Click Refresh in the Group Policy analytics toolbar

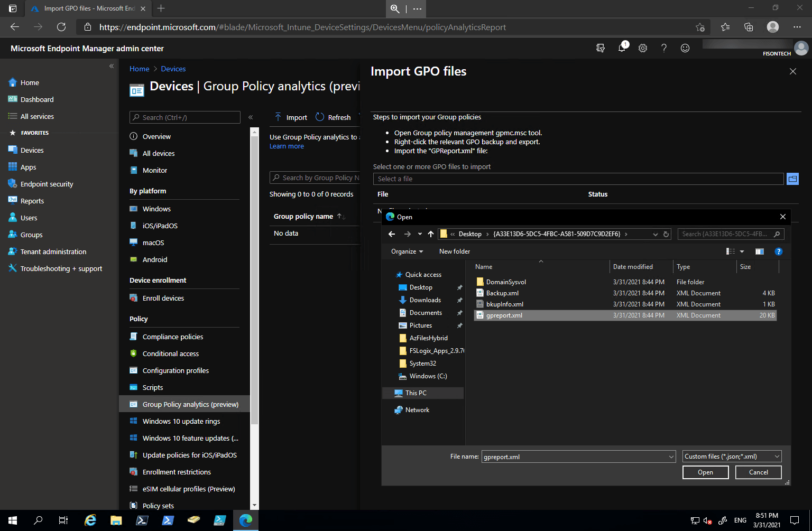pos(333,117)
